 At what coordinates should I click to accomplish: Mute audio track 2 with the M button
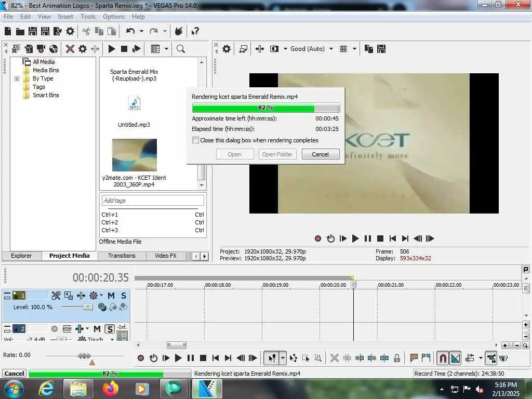(97, 329)
